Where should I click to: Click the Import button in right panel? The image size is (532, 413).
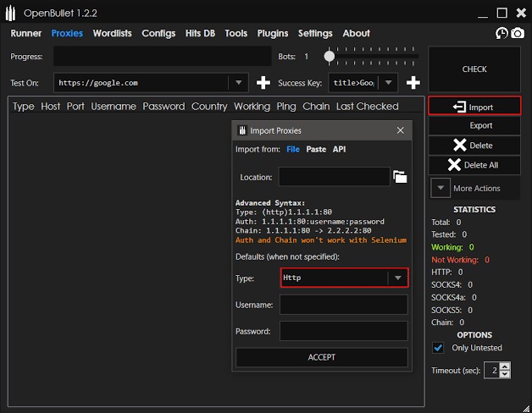tap(474, 107)
